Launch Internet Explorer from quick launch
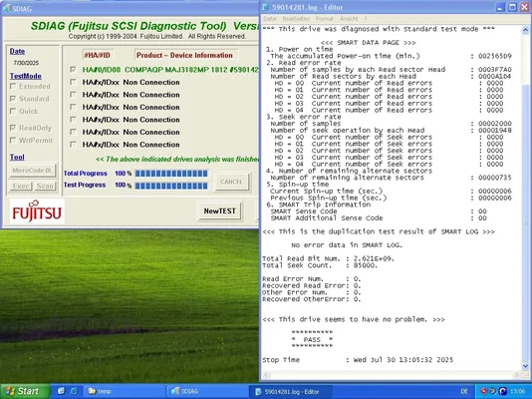Viewport: 532px width, 399px height. (x=74, y=391)
